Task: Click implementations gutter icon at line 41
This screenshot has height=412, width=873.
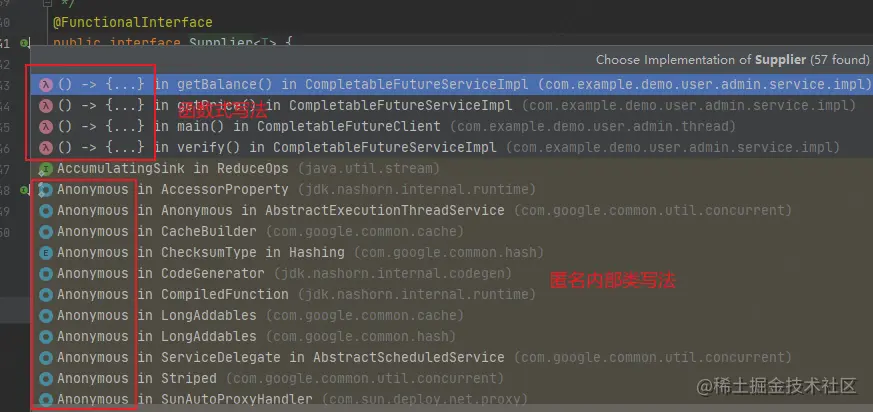Action: pyautogui.click(x=24, y=42)
